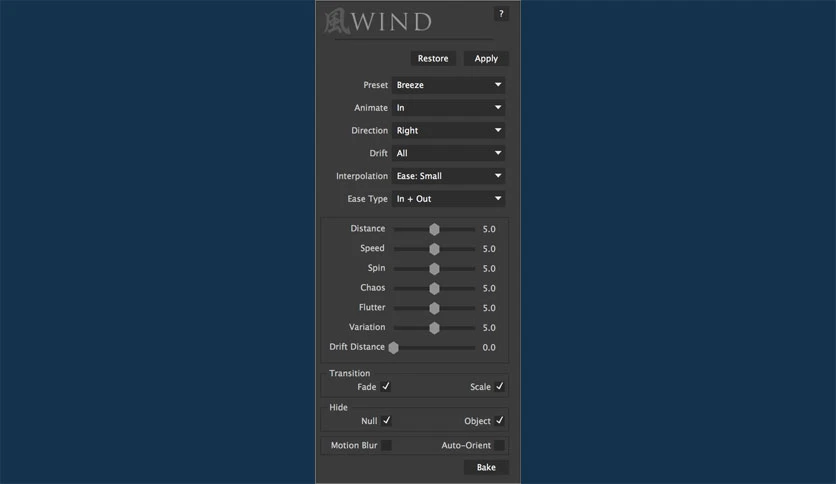Click the Hide section label
Image resolution: width=836 pixels, height=484 pixels.
coord(338,407)
